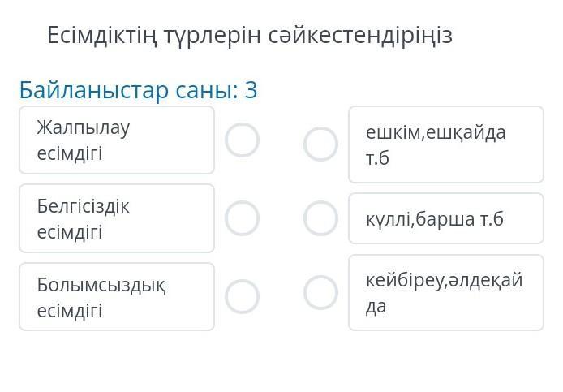Select the circle beside Жалпылау есімдігі
This screenshot has width=563, height=392.
tap(242, 140)
